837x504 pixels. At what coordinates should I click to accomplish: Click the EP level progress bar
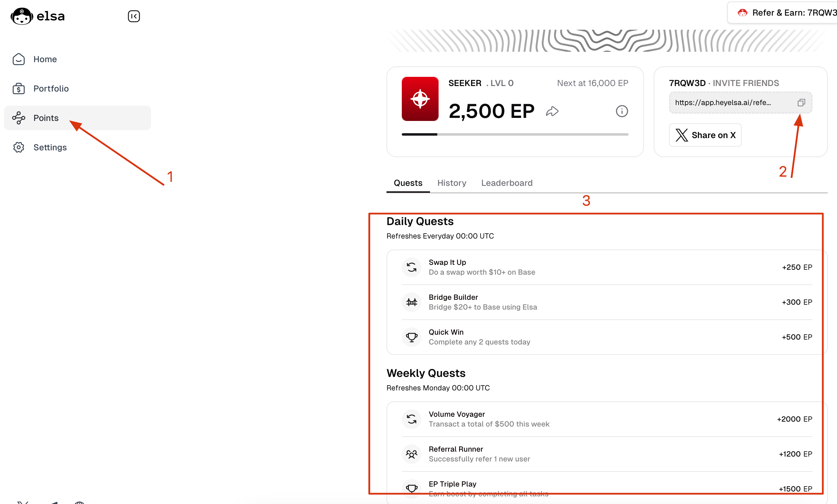pyautogui.click(x=515, y=134)
